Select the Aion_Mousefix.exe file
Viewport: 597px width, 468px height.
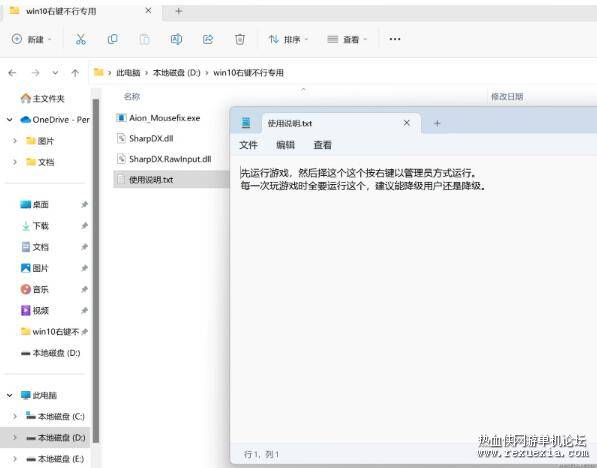point(158,118)
